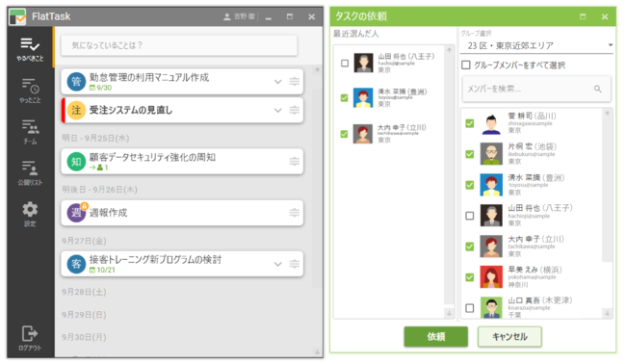This screenshot has height=364, width=626.
Task: Uncheck 菅 耕司 (品川) in group list
Action: (470, 123)
